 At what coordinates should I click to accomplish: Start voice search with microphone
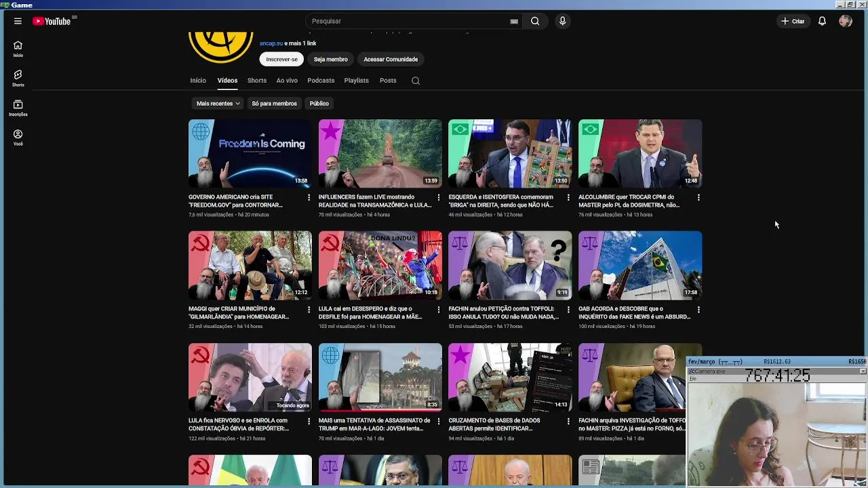(562, 21)
